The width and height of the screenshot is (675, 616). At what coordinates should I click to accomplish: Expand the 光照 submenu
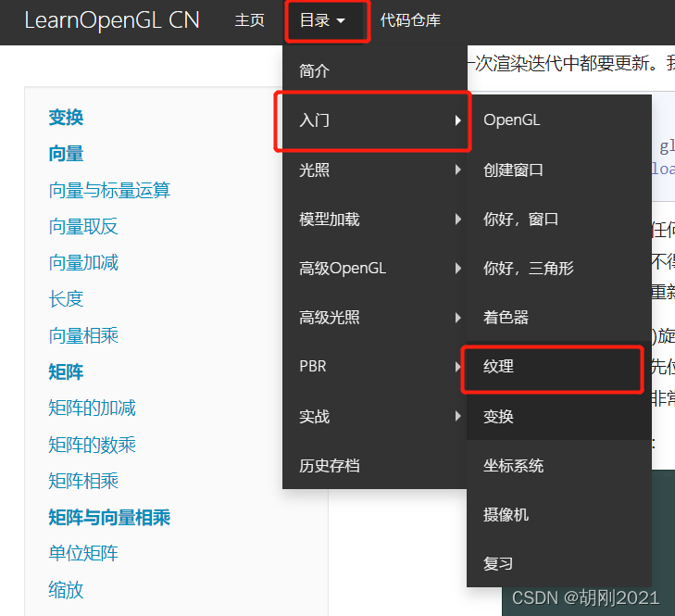coord(374,170)
